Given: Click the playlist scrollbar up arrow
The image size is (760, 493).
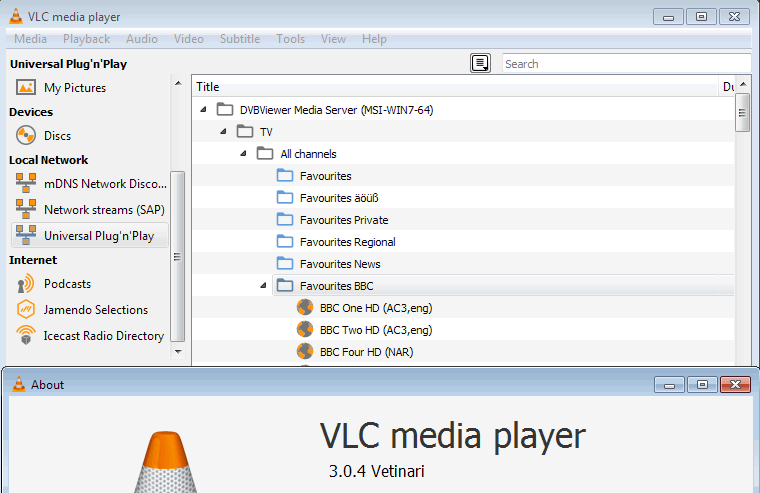Looking at the screenshot, I should tap(743, 84).
